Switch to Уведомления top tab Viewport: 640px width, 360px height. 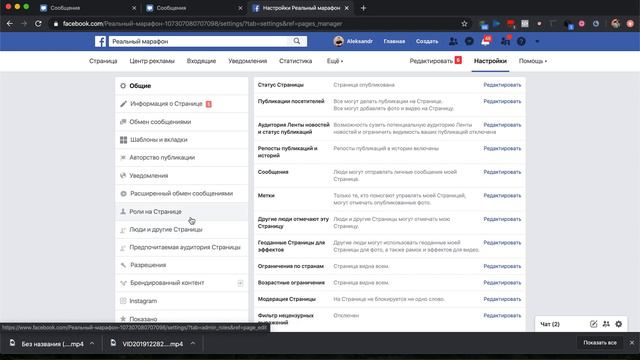[x=247, y=61]
